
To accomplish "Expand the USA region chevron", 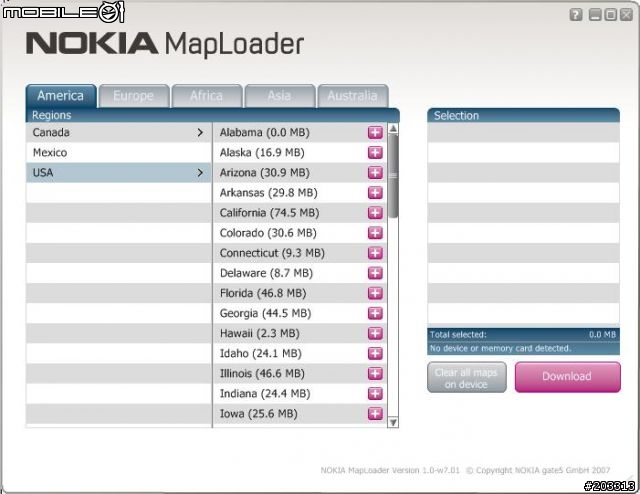I will (x=200, y=173).
